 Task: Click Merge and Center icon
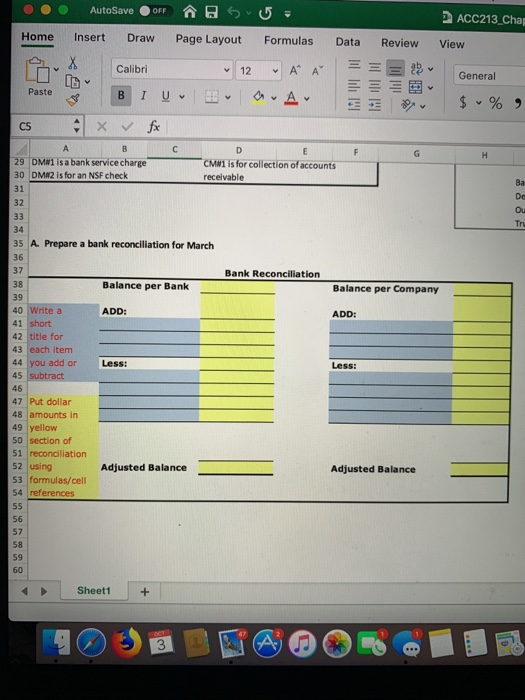point(416,87)
